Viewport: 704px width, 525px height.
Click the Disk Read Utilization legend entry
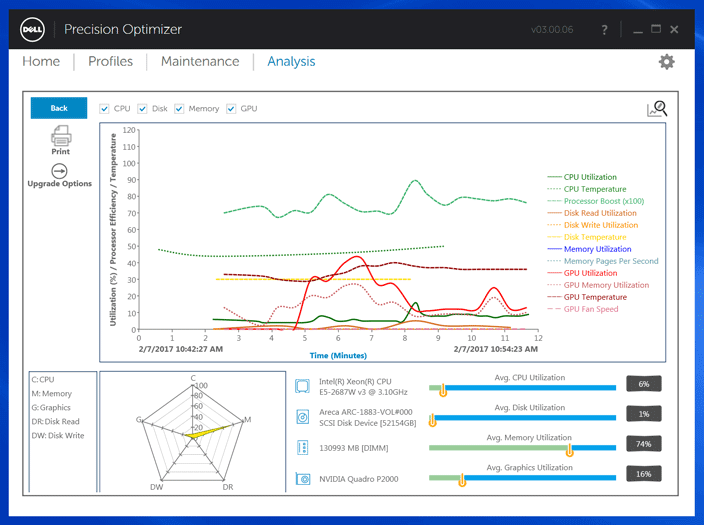[x=592, y=213]
